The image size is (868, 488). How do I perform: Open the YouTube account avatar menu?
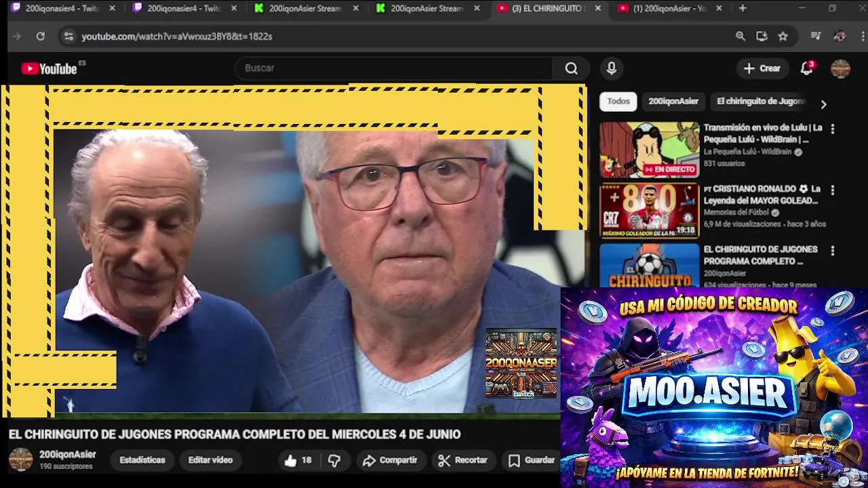840,68
